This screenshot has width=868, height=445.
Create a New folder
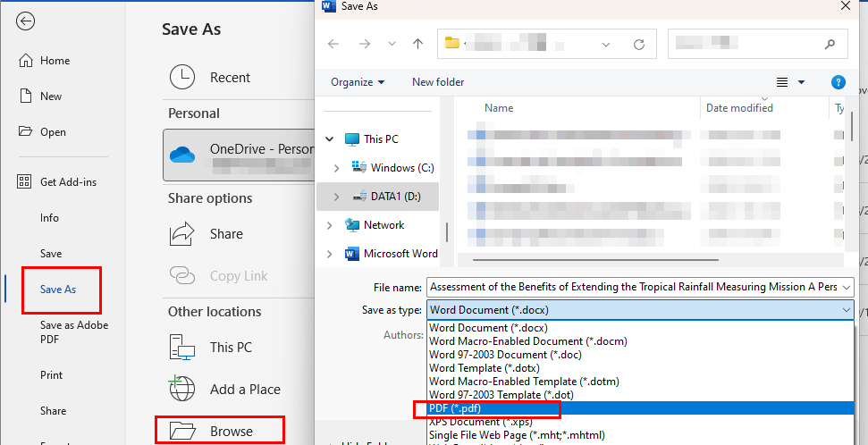coord(438,82)
